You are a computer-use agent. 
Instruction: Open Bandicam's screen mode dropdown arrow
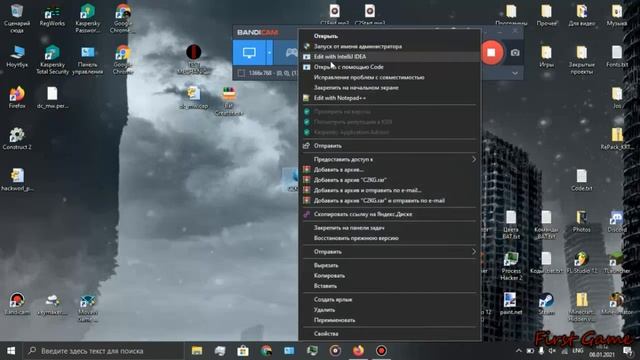(269, 53)
